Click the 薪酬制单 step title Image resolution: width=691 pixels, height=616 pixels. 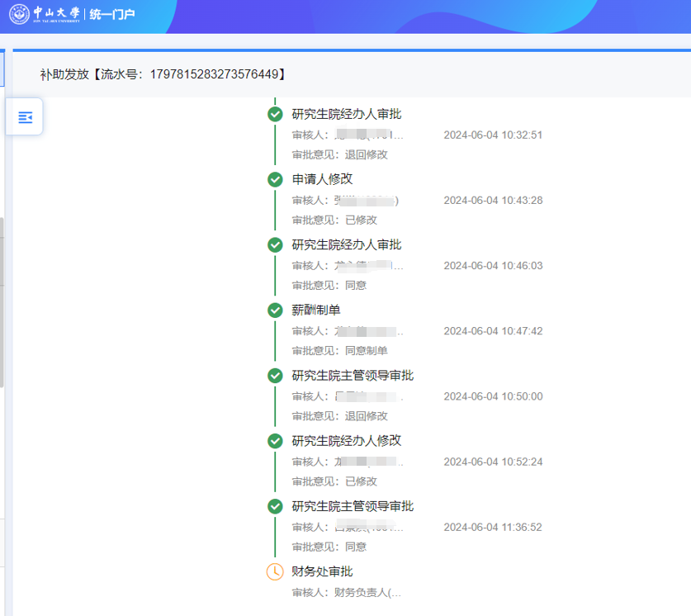(316, 310)
